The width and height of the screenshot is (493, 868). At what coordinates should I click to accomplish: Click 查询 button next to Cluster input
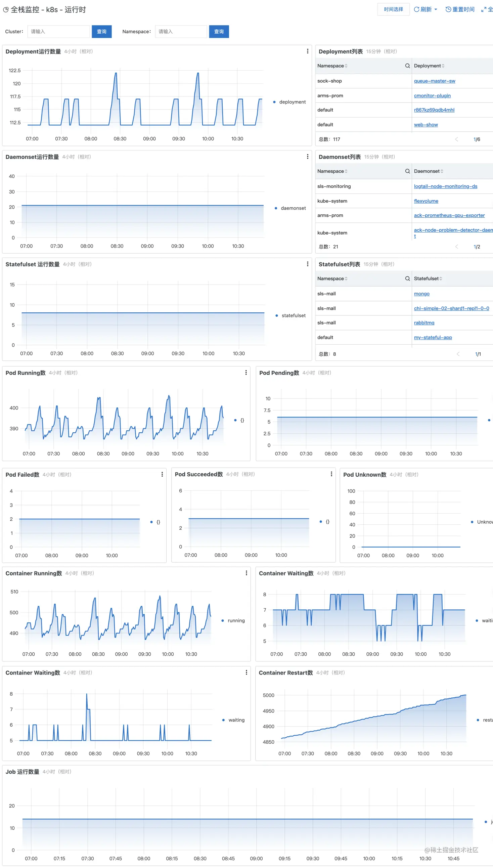coord(101,32)
